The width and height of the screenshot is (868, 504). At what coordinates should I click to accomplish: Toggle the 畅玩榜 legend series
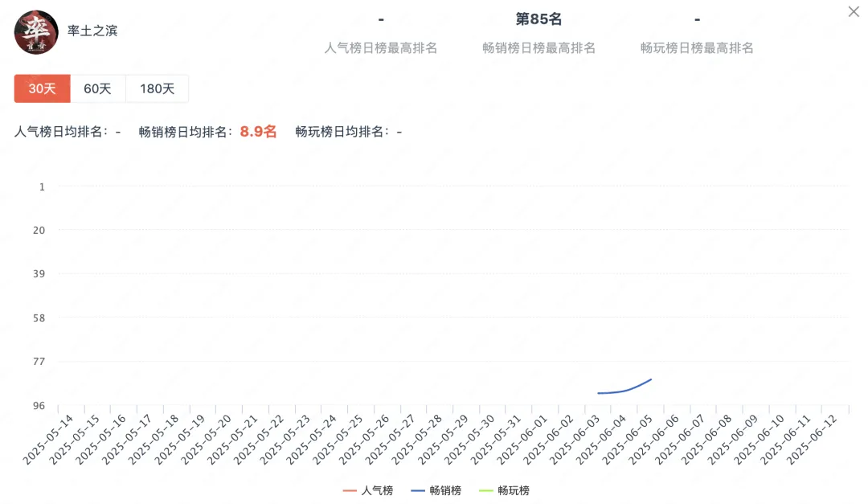coord(504,490)
